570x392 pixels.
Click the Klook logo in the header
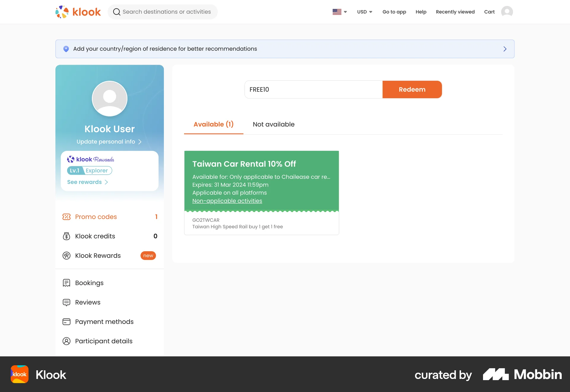[78, 12]
